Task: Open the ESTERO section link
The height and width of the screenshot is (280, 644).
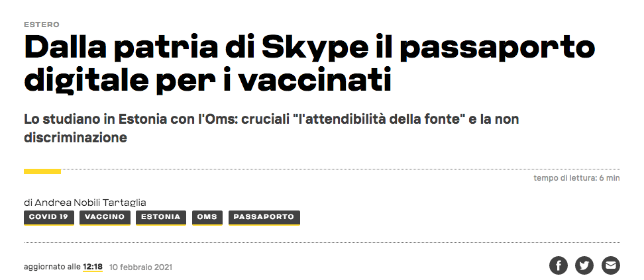Action: tap(41, 24)
